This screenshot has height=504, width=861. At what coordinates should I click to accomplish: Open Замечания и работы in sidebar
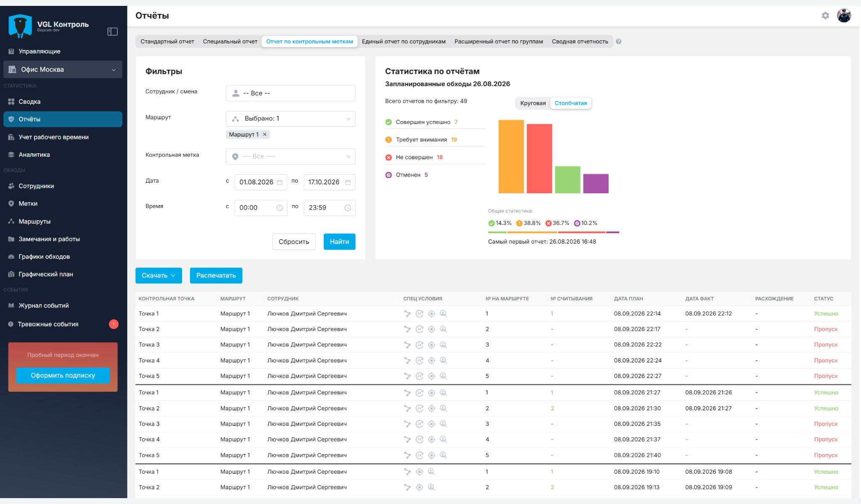[x=63, y=239]
